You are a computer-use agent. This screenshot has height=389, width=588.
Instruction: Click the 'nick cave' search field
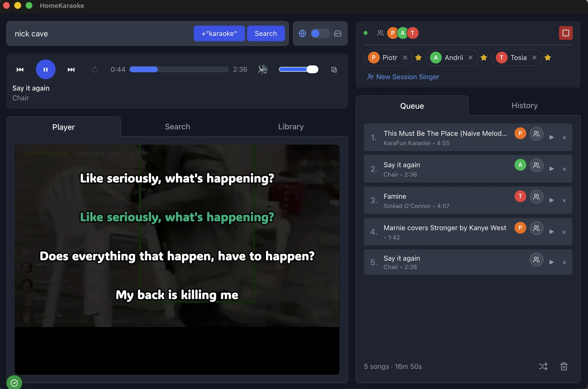pos(99,33)
